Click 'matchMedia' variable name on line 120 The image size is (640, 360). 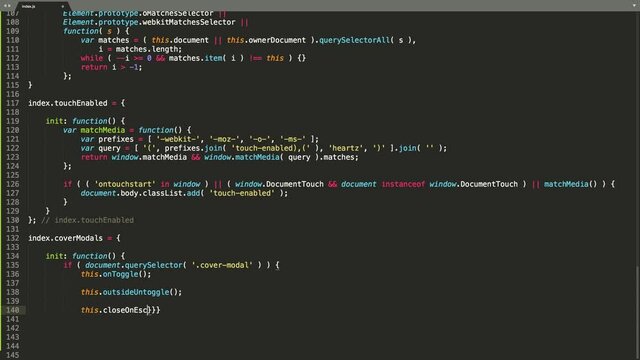[102, 130]
